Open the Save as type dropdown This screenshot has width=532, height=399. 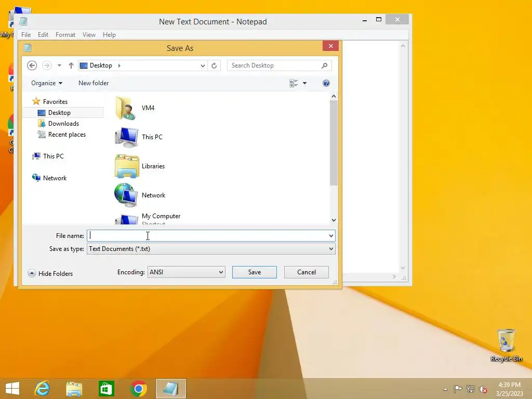[211, 249]
